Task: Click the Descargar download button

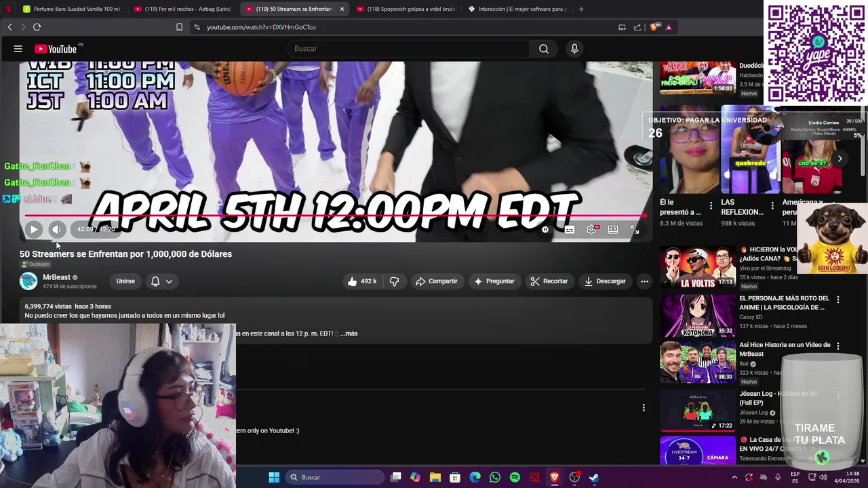Action: pos(605,281)
